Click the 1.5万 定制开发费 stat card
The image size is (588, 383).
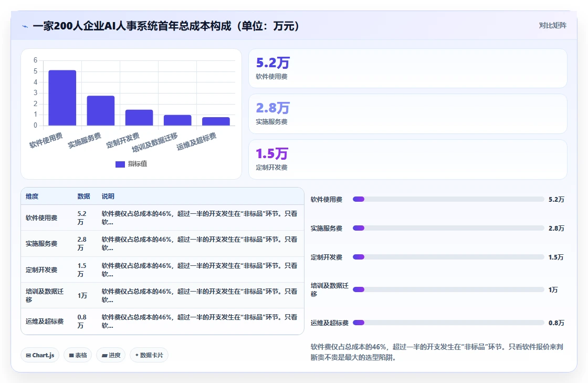click(407, 159)
